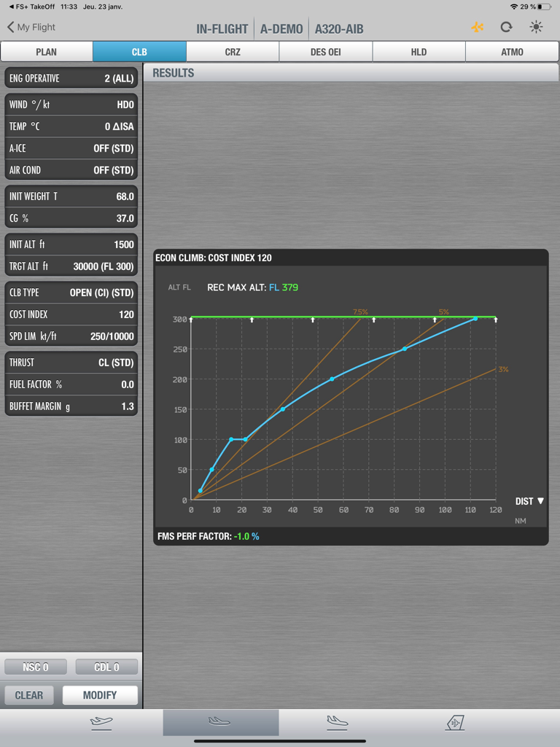Open the weight and balance icon
Image resolution: width=560 pixels, height=747 pixels.
455,723
